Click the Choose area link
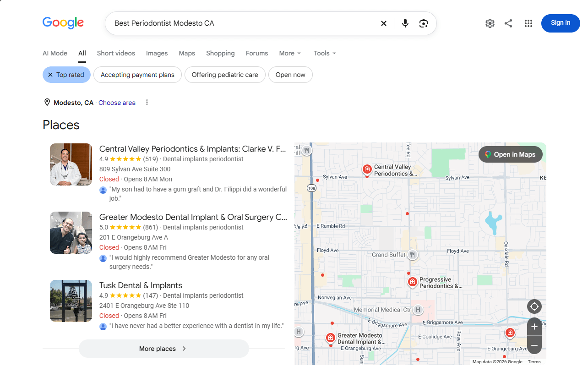Image resolution: width=588 pixels, height=366 pixels. point(117,103)
